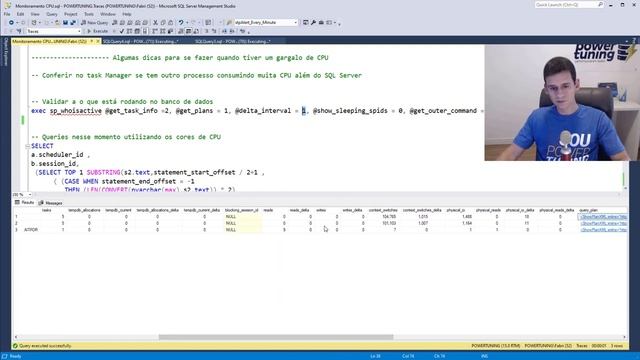Switch output to Results to Text
Image resolution: width=640 pixels, height=360 pixels.
pos(180,31)
